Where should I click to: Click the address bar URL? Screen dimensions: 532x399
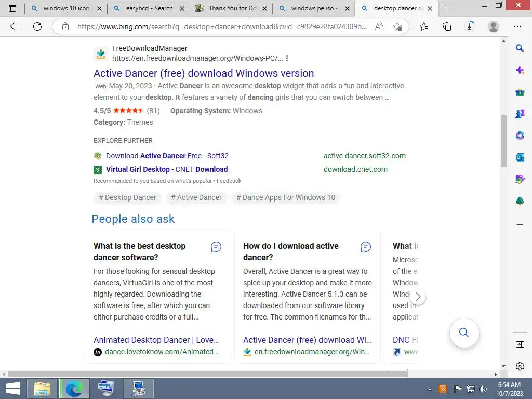(222, 26)
